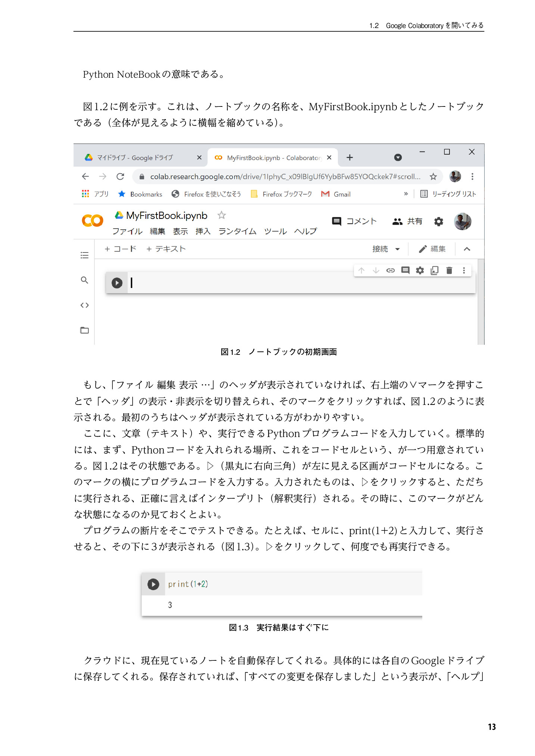Add a text cell with + テキスト
This screenshot has width=535, height=756.
pos(166,249)
